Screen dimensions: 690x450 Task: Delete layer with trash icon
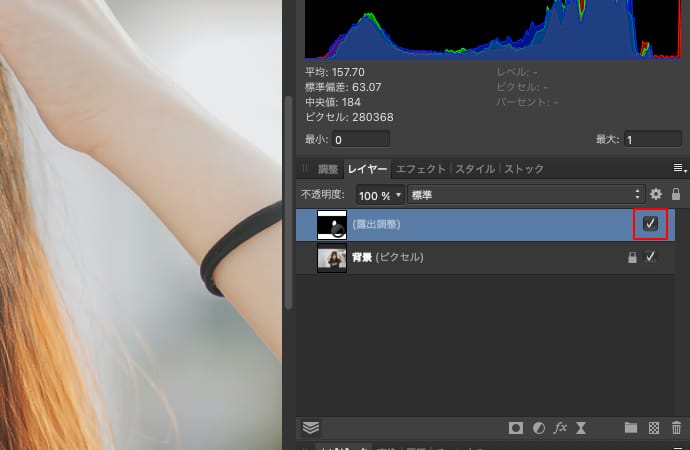[676, 428]
